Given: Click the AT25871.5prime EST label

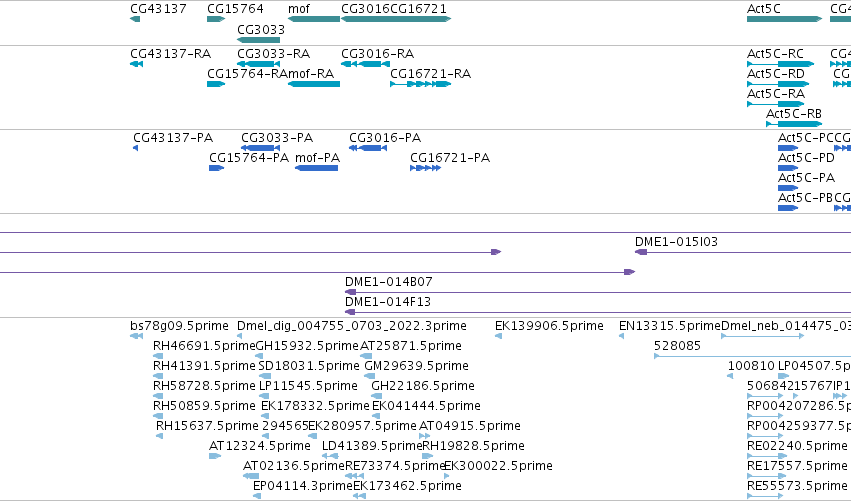Looking at the screenshot, I should pos(411,346).
